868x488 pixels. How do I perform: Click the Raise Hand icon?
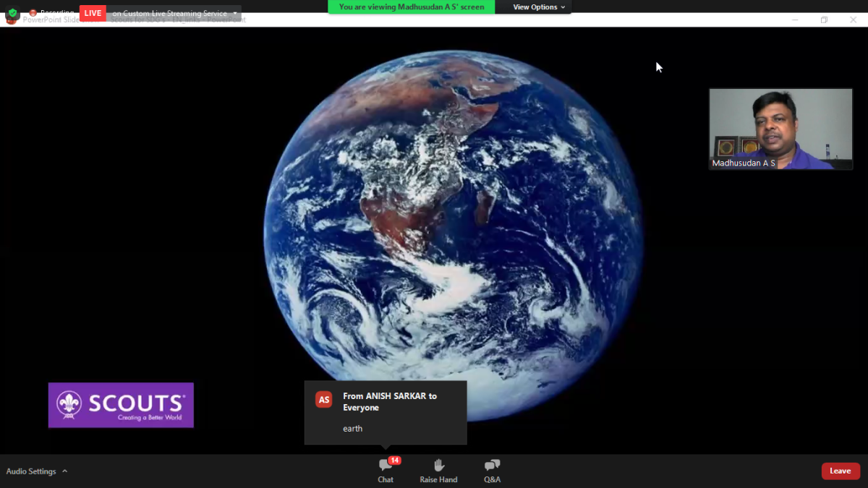438,466
